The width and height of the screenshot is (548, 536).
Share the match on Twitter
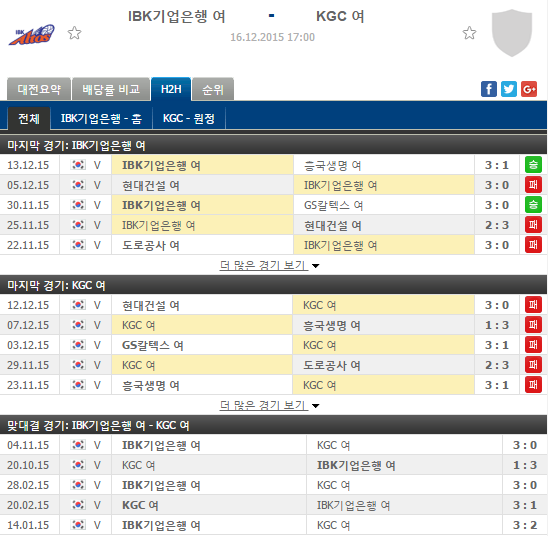coord(509,89)
